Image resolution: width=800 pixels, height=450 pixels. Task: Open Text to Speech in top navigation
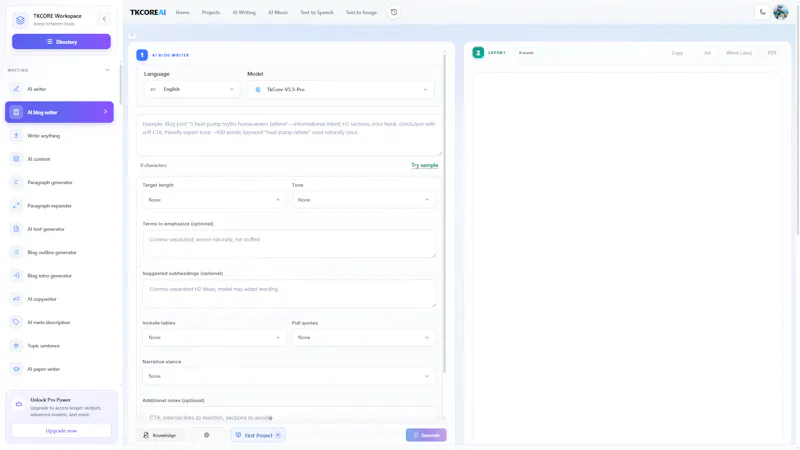[316, 12]
